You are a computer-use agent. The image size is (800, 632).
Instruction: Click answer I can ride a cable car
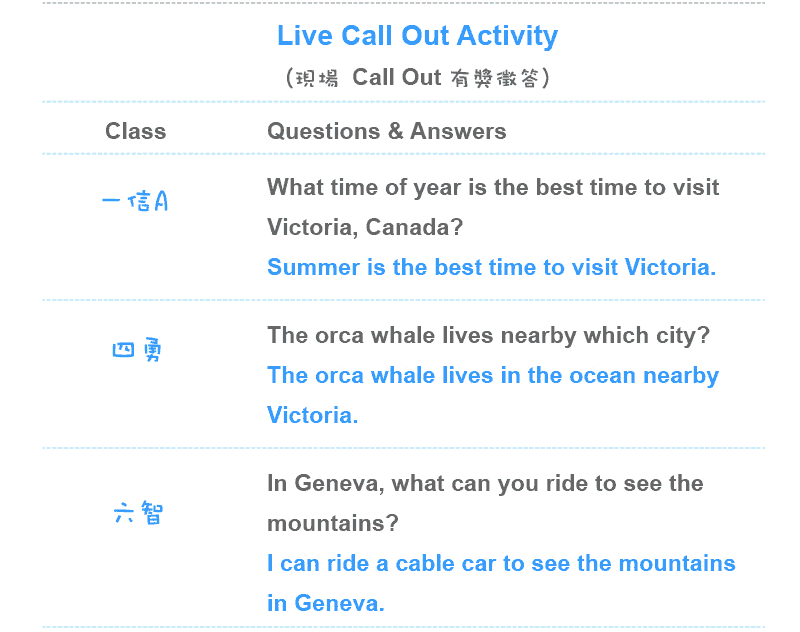pyautogui.click(x=502, y=564)
